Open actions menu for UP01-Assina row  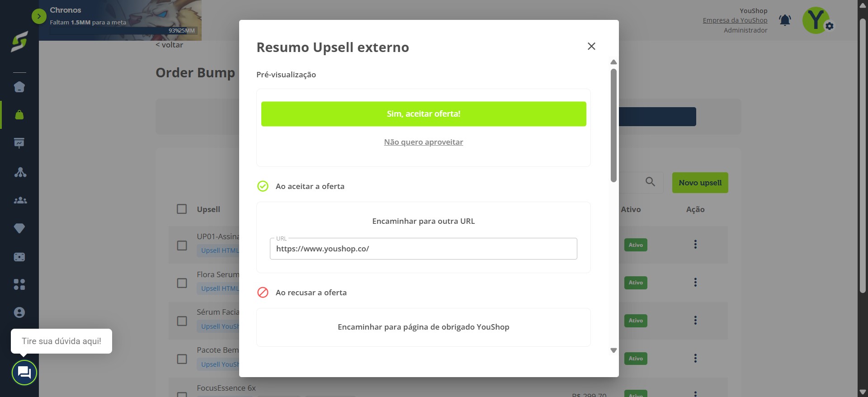[x=695, y=244]
